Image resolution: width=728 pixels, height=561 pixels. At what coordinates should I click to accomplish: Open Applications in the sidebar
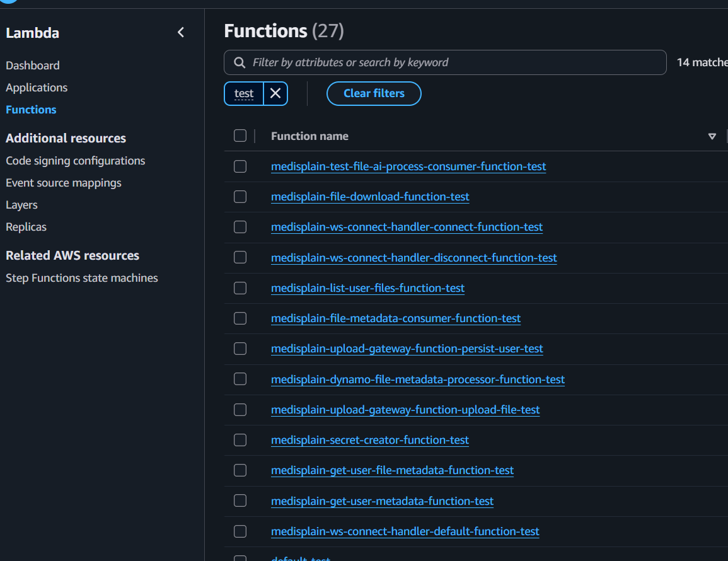coord(37,88)
